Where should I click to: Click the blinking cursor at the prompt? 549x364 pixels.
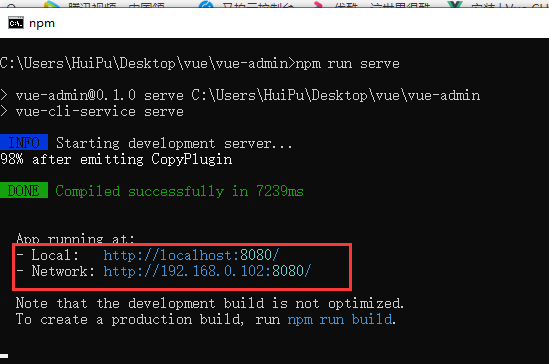[x=4, y=356]
